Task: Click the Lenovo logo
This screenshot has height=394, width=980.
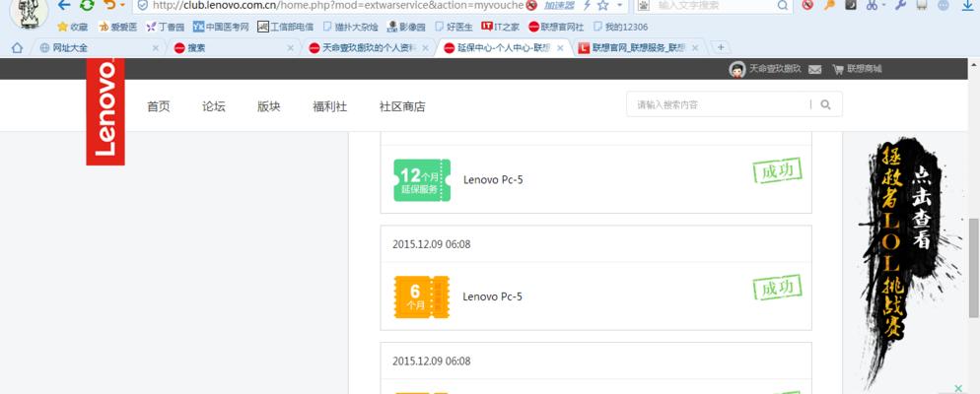Action: (105, 111)
